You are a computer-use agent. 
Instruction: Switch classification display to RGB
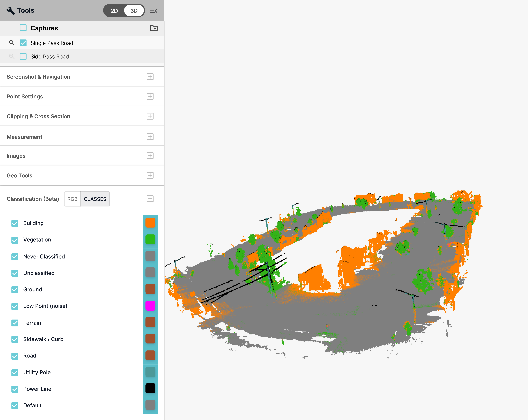[x=72, y=199]
